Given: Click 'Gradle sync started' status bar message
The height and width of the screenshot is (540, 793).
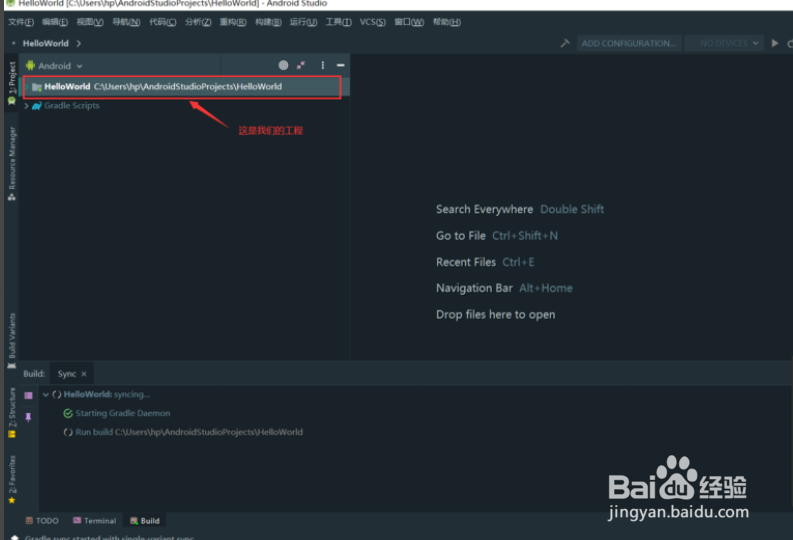Looking at the screenshot, I should coord(109,537).
